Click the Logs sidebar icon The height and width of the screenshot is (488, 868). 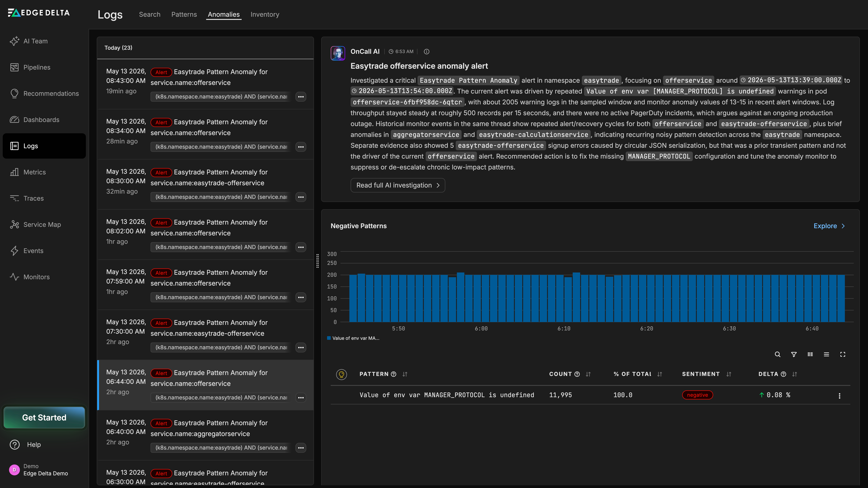[x=14, y=146]
